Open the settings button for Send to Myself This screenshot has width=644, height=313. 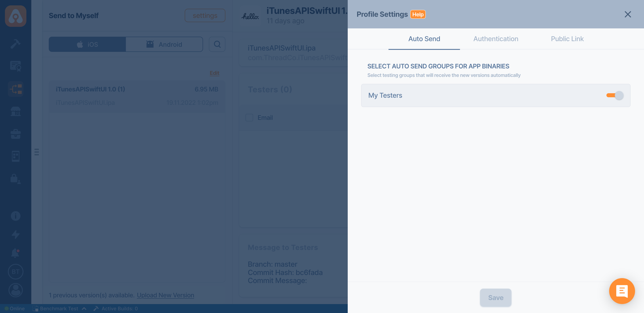point(205,15)
